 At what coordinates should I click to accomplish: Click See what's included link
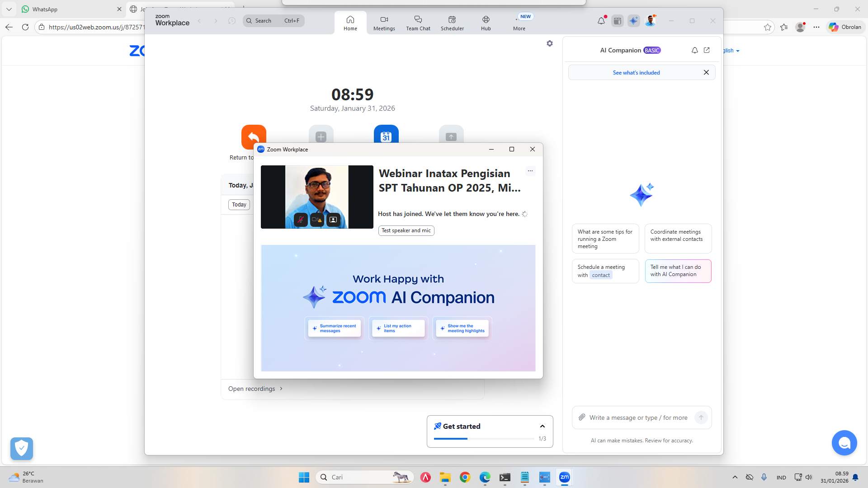pos(636,72)
